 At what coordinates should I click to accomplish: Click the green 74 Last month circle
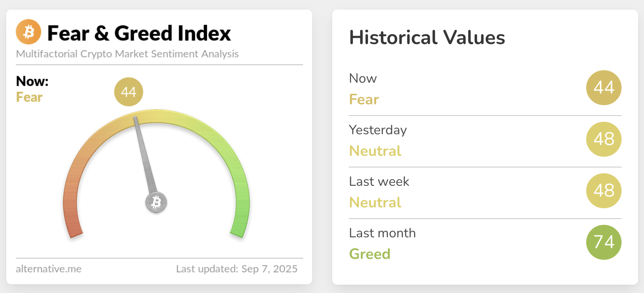[x=604, y=242]
